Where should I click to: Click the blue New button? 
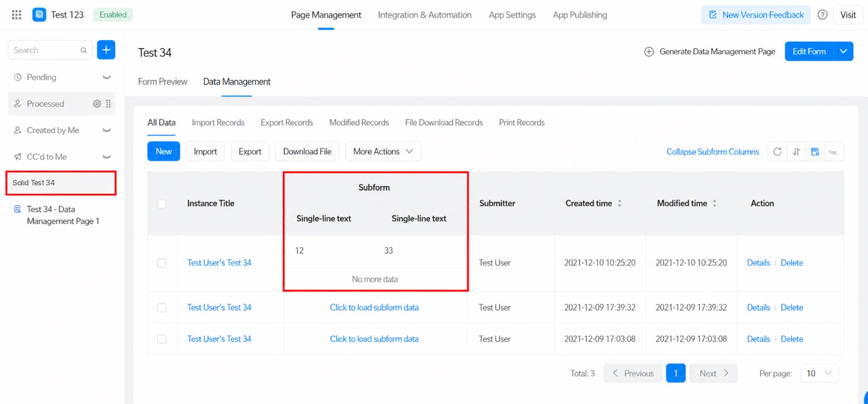(x=164, y=151)
